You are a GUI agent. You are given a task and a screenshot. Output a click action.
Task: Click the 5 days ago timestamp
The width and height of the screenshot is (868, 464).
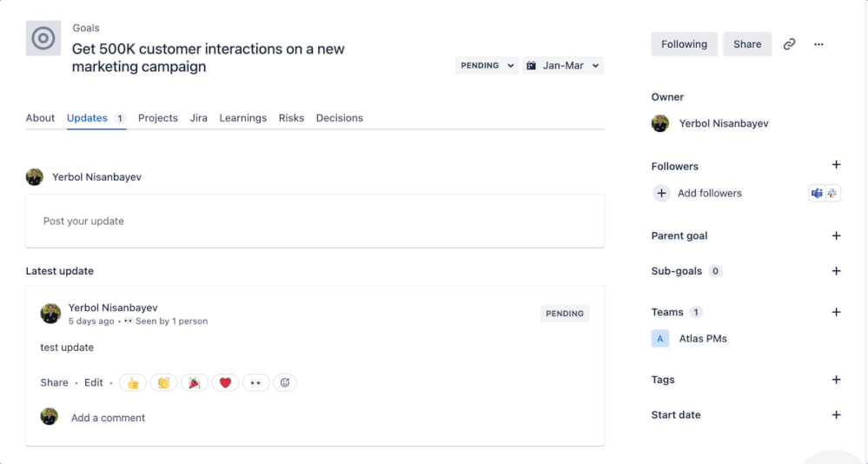click(x=90, y=321)
